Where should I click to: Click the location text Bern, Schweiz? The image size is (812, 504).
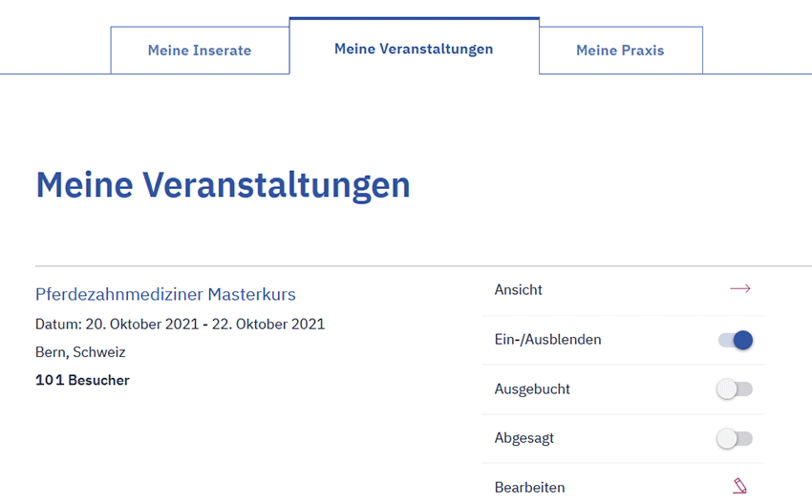[x=80, y=352]
